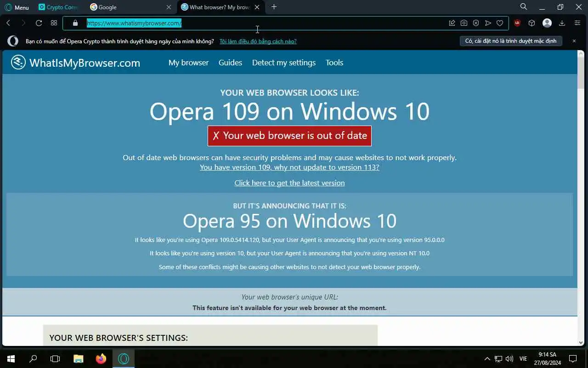Open the Guides menu item
The height and width of the screenshot is (368, 588).
[x=230, y=63]
